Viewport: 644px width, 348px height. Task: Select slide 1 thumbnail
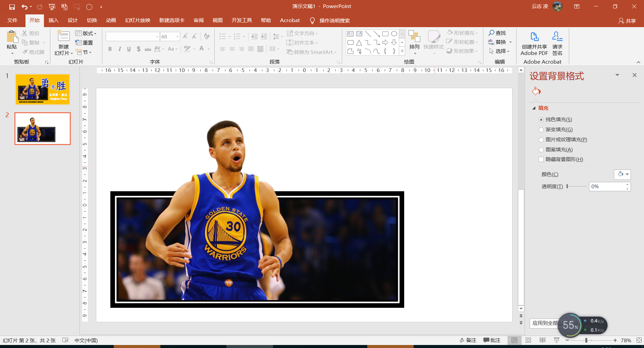tap(43, 89)
